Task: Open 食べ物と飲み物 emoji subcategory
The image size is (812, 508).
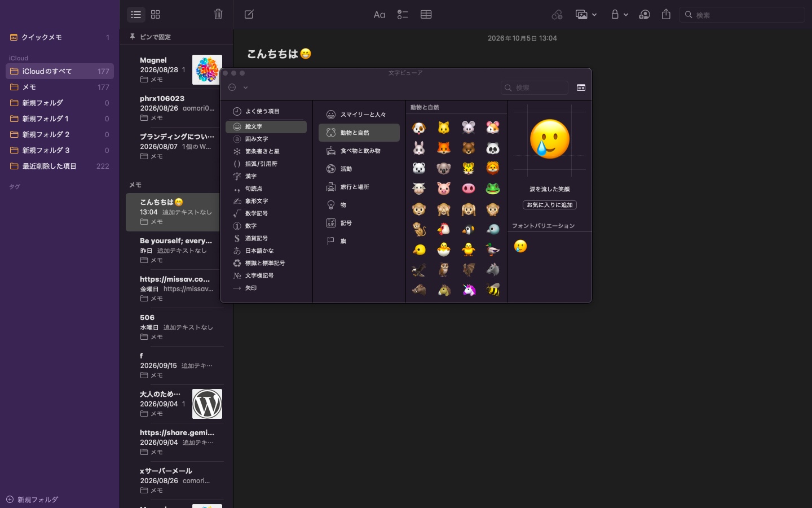Action: [359, 151]
